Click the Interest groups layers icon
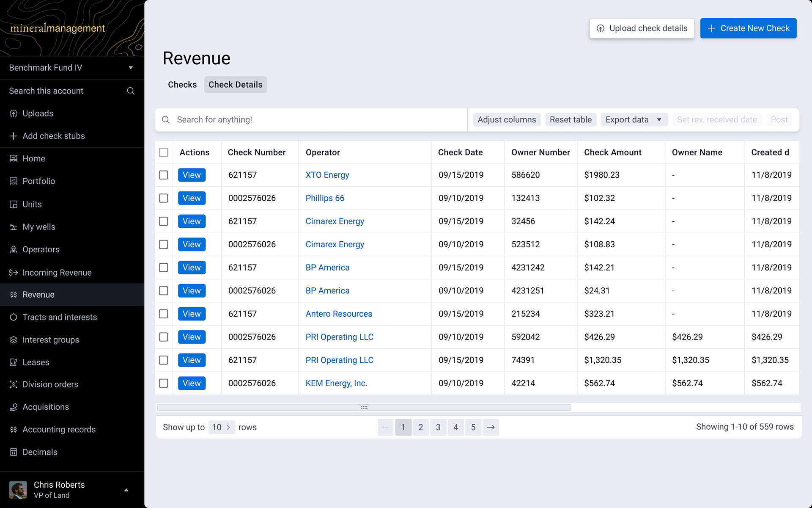Image resolution: width=812 pixels, height=508 pixels. pyautogui.click(x=14, y=340)
